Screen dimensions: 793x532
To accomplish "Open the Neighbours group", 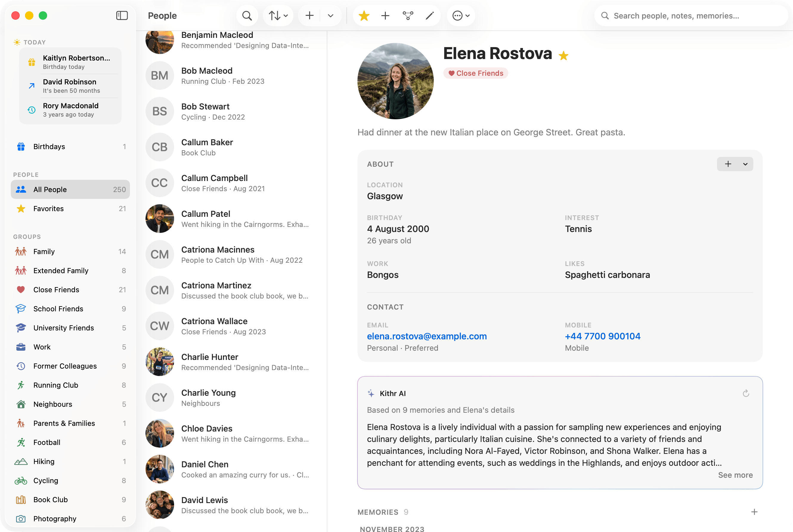I will 71,404.
